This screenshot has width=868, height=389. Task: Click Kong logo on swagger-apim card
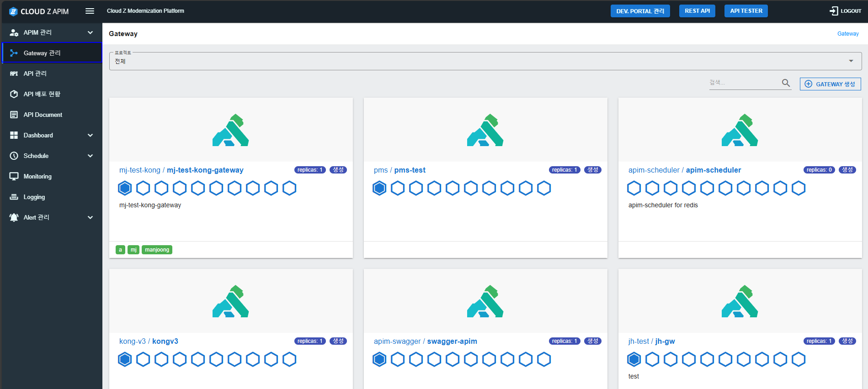point(485,301)
